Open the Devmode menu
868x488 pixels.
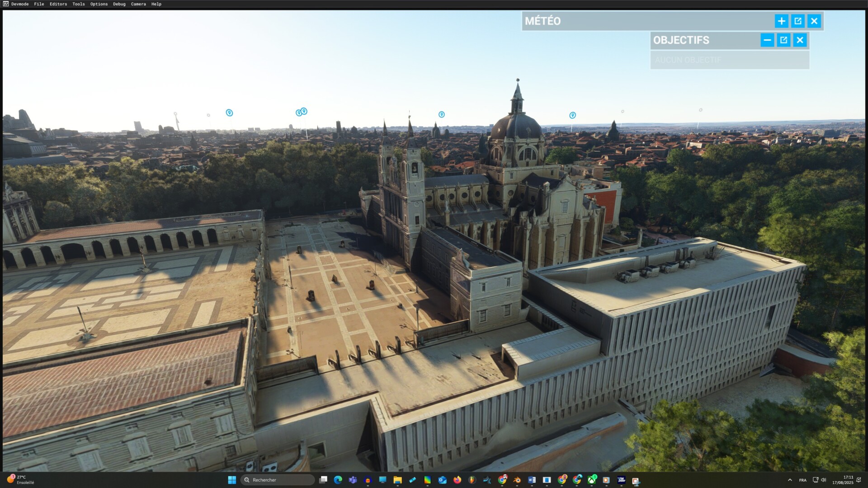pyautogui.click(x=19, y=4)
